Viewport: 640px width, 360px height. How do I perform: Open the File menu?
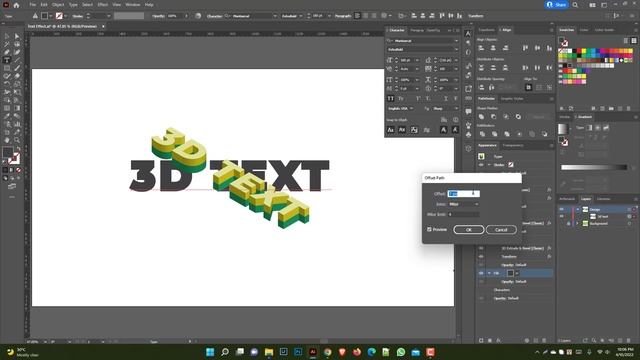[x=33, y=5]
